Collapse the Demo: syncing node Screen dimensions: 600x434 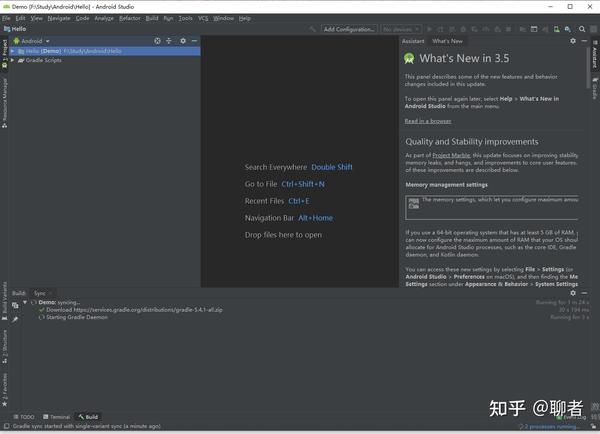[x=25, y=302]
